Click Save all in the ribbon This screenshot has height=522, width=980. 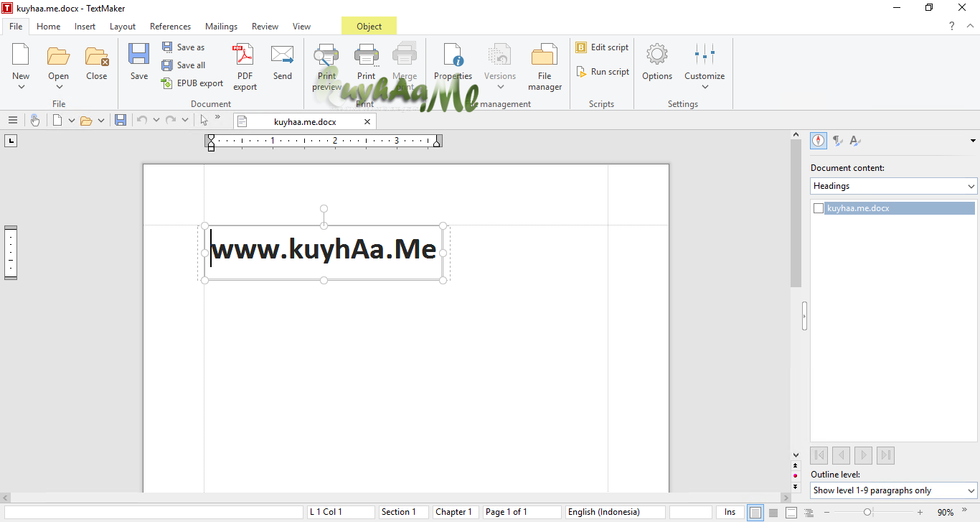(184, 65)
